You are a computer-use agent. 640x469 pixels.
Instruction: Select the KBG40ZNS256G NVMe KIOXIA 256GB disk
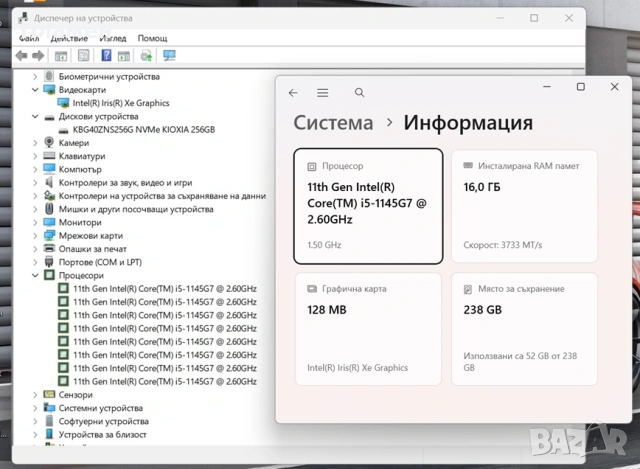(x=144, y=130)
